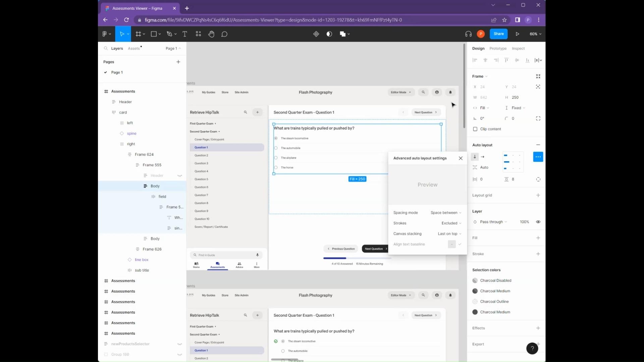This screenshot has height=362, width=644.
Task: Add a new page with plus icon
Action: tap(178, 62)
